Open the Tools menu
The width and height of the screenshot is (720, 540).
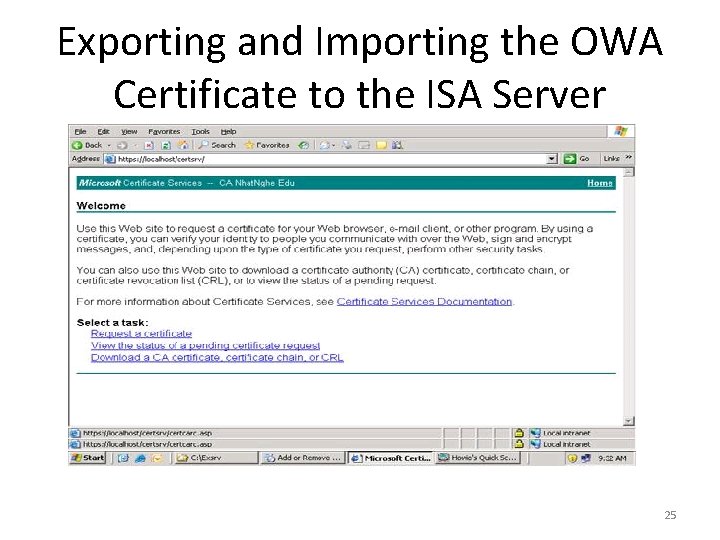(x=200, y=132)
